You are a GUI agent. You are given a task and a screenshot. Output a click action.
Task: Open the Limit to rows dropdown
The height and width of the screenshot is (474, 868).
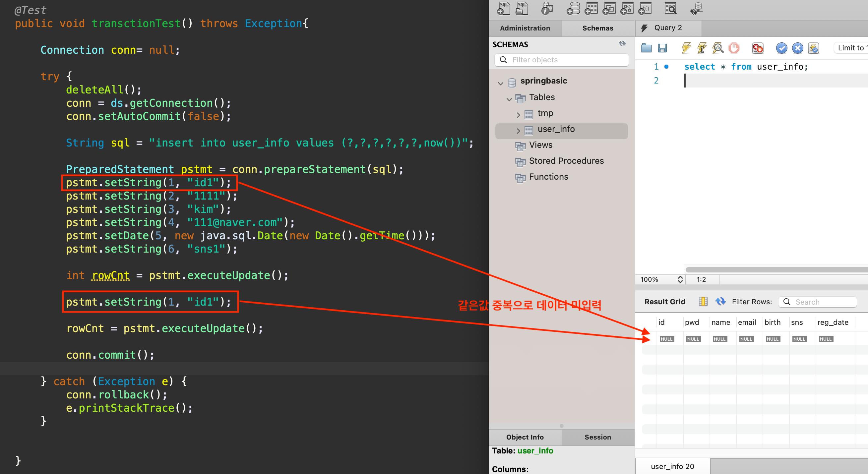point(851,48)
